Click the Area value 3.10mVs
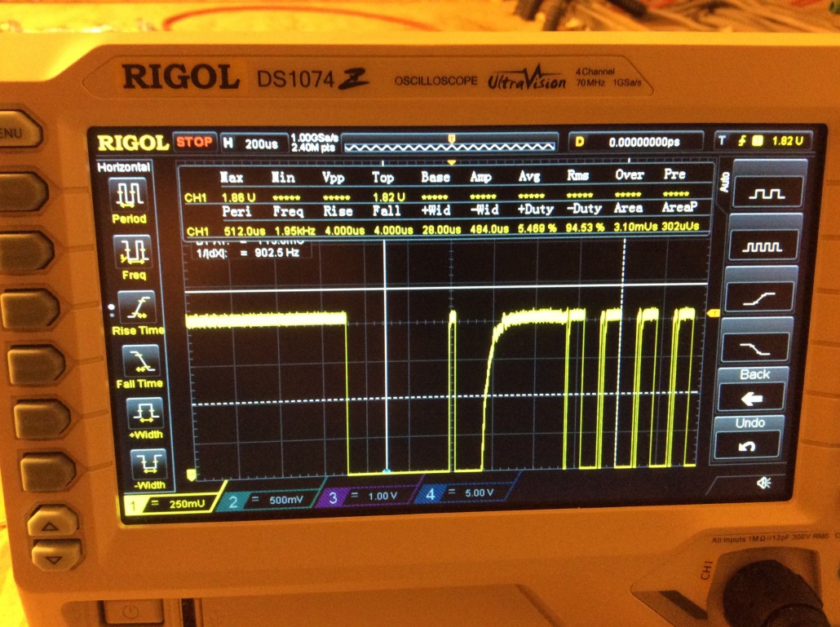Viewport: 840px width, 627px height. pyautogui.click(x=635, y=227)
